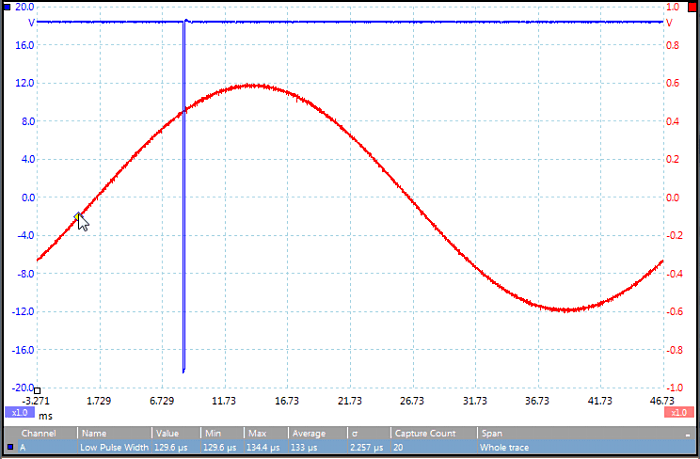Viewport: 700px width, 459px height.
Task: Click the red channel B axis marker
Action: [692, 7]
